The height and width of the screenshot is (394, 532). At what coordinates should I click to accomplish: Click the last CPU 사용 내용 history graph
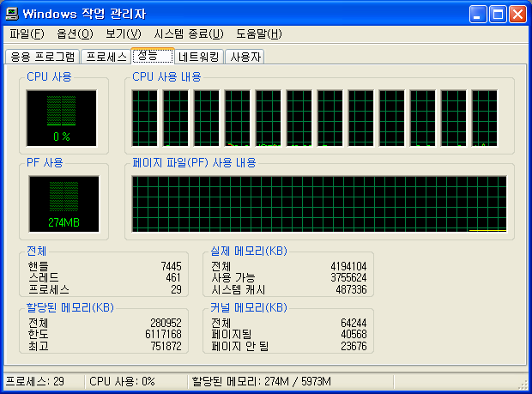485,118
